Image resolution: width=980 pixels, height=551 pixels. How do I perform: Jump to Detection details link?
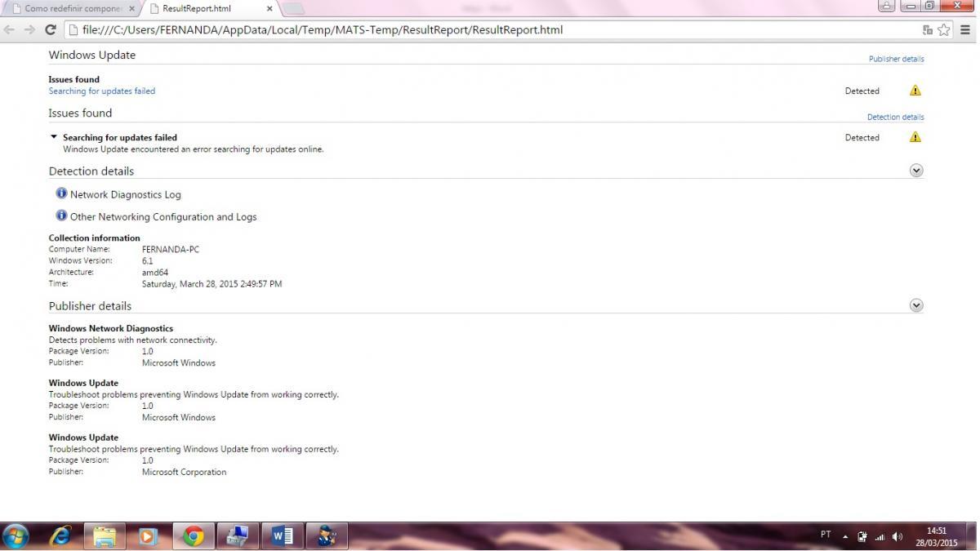(x=895, y=117)
